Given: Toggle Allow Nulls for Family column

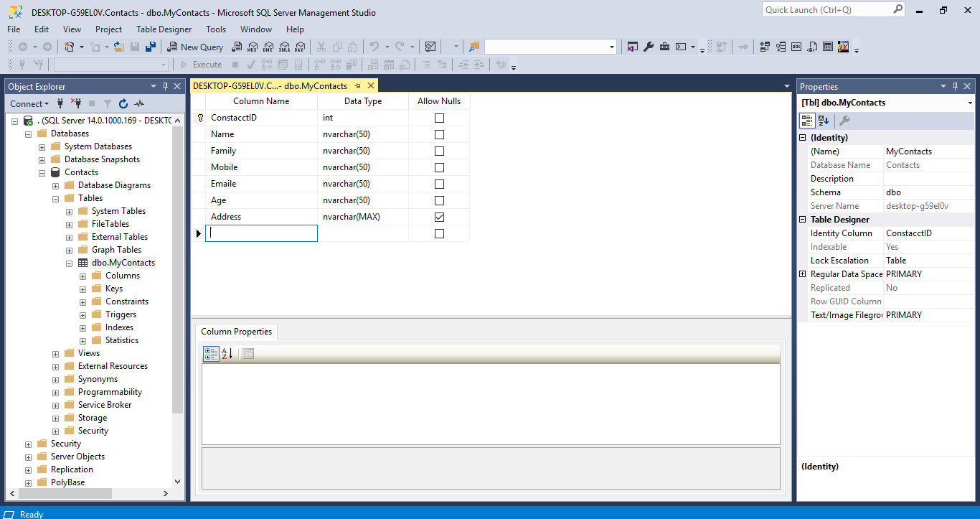Looking at the screenshot, I should [x=439, y=151].
